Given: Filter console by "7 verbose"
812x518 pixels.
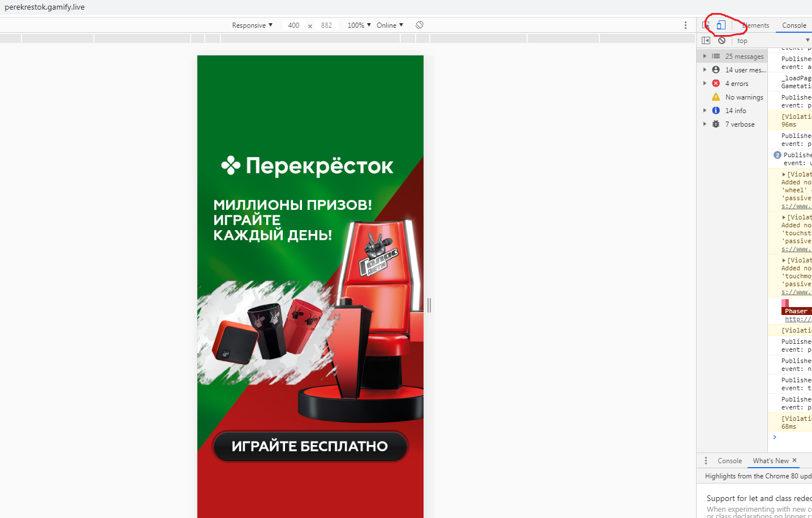Looking at the screenshot, I should point(740,124).
